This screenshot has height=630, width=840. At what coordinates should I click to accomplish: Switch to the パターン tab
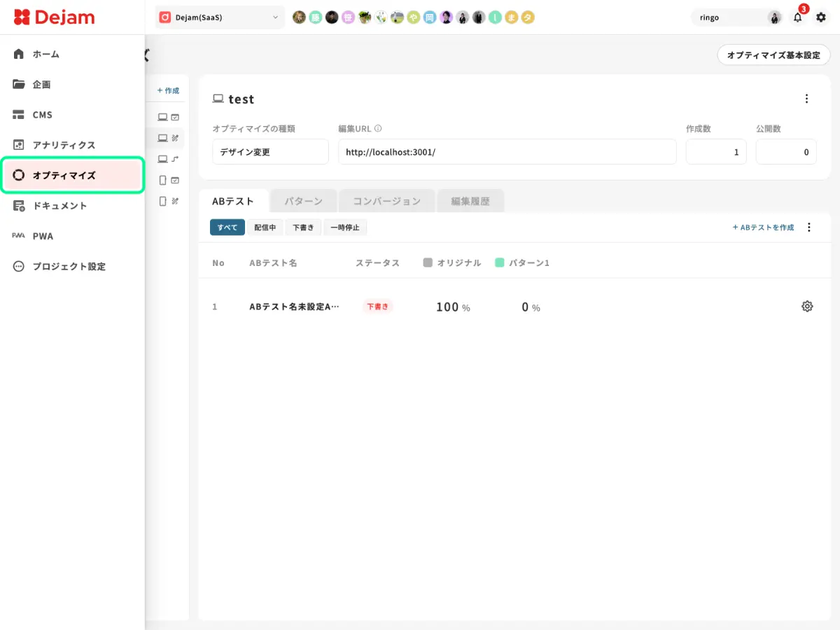(x=303, y=201)
